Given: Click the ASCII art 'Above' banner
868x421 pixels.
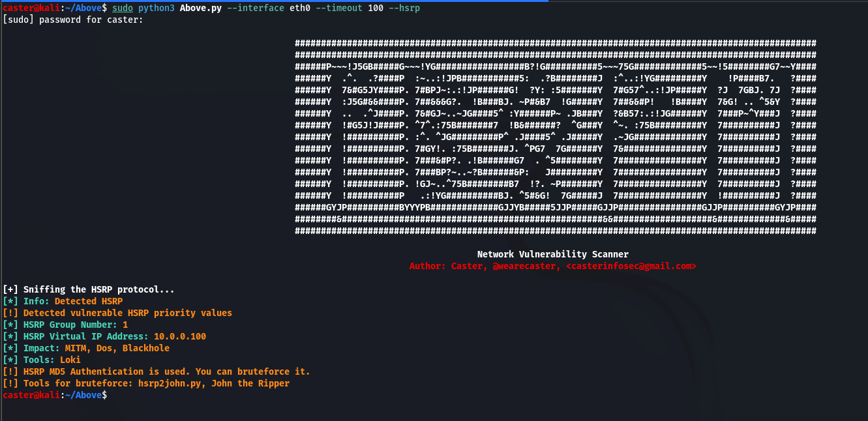Looking at the screenshot, I should point(556,137).
